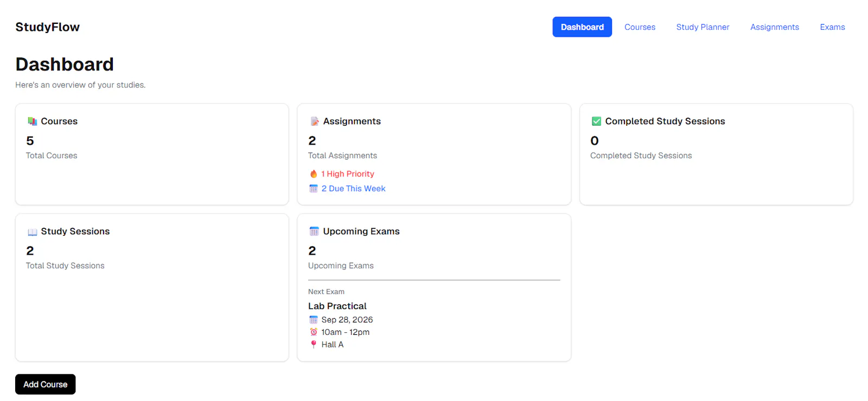868x401 pixels.
Task: Open the 1 High Priority link
Action: (348, 174)
